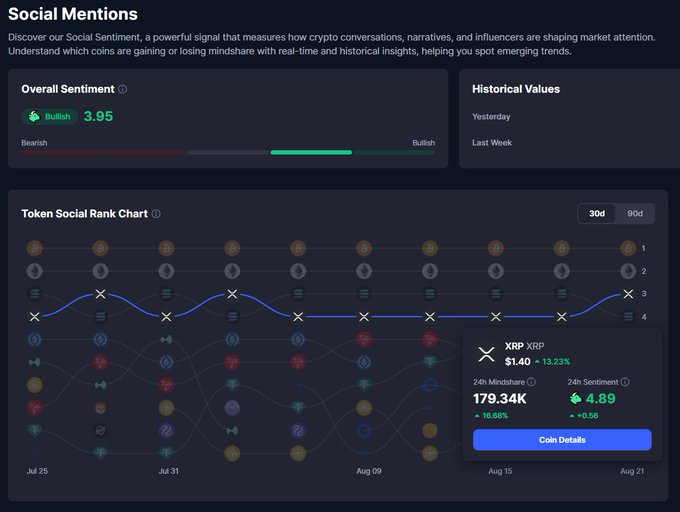Viewport: 680px width, 512px height.
Task: Select Bitcoin icon beside rank 1 label
Action: 628,248
